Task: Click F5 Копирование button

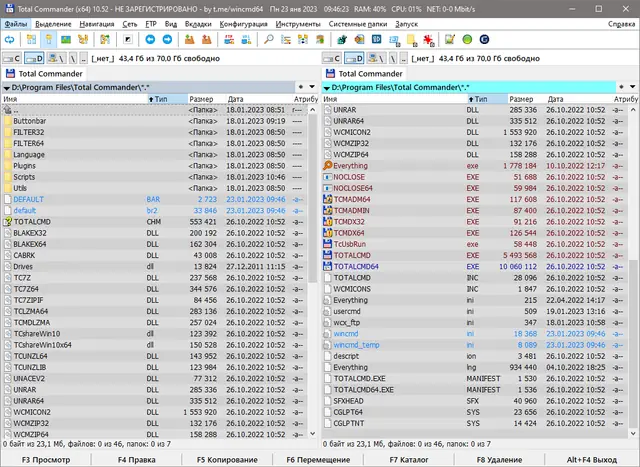Action: (x=227, y=460)
